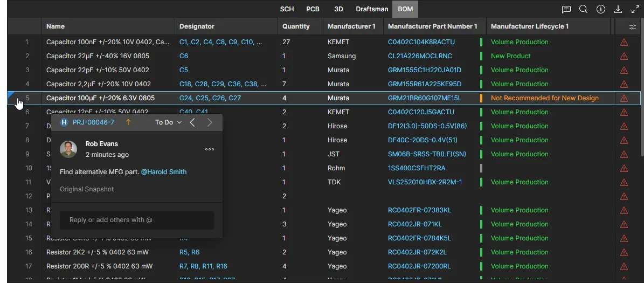Go to next comment arrow
This screenshot has width=644, height=283.
click(x=210, y=122)
